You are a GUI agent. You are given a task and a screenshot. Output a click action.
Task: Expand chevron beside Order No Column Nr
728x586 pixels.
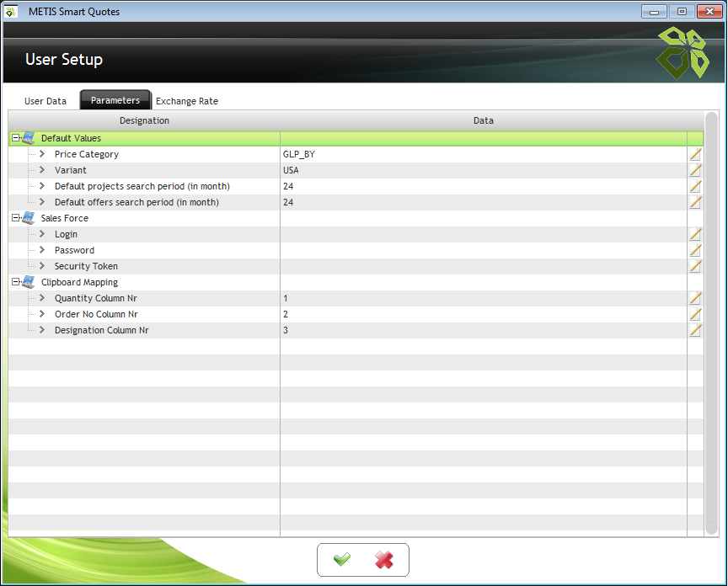42,314
